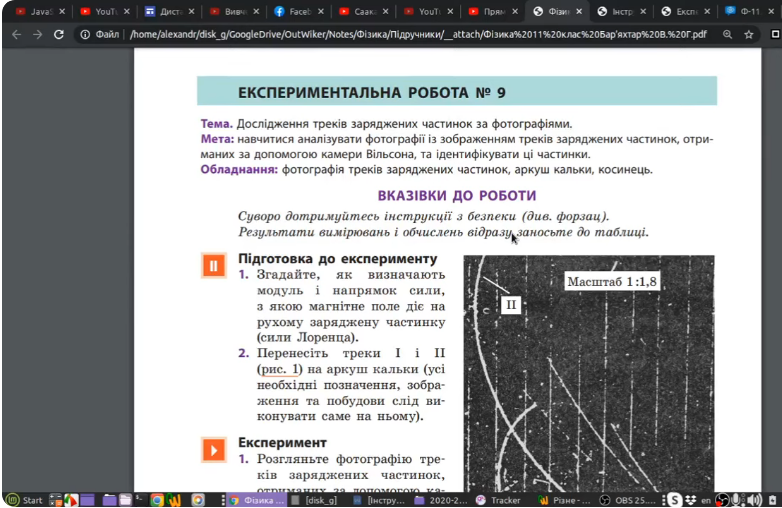Reload the PDF page
The height and width of the screenshot is (508, 782).
(x=59, y=34)
